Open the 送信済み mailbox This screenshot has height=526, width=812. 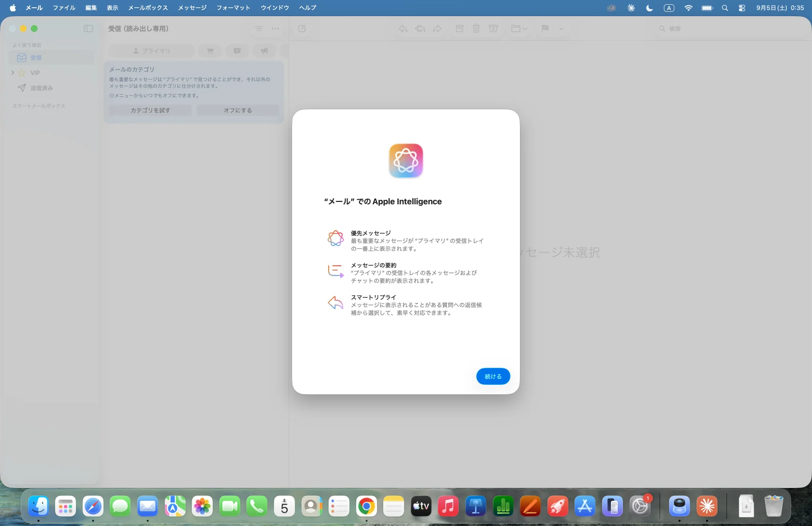tap(51, 88)
